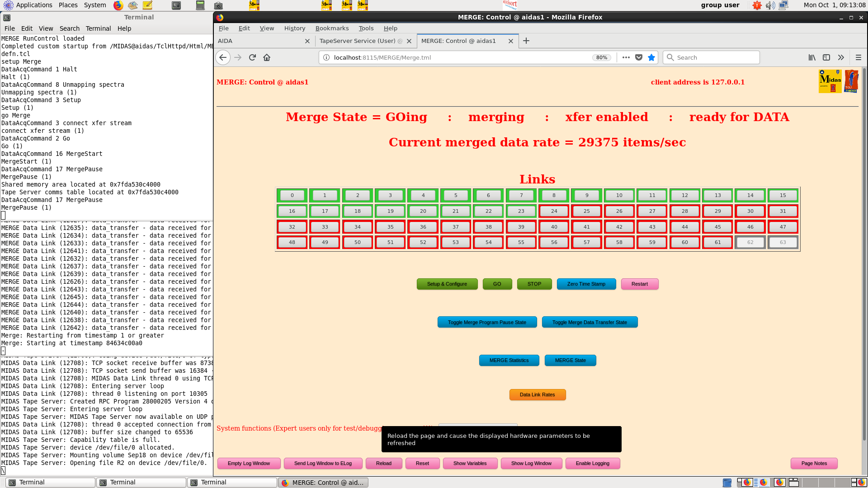This screenshot has width=868, height=488.
Task: Click the MERGE State button
Action: [571, 360]
